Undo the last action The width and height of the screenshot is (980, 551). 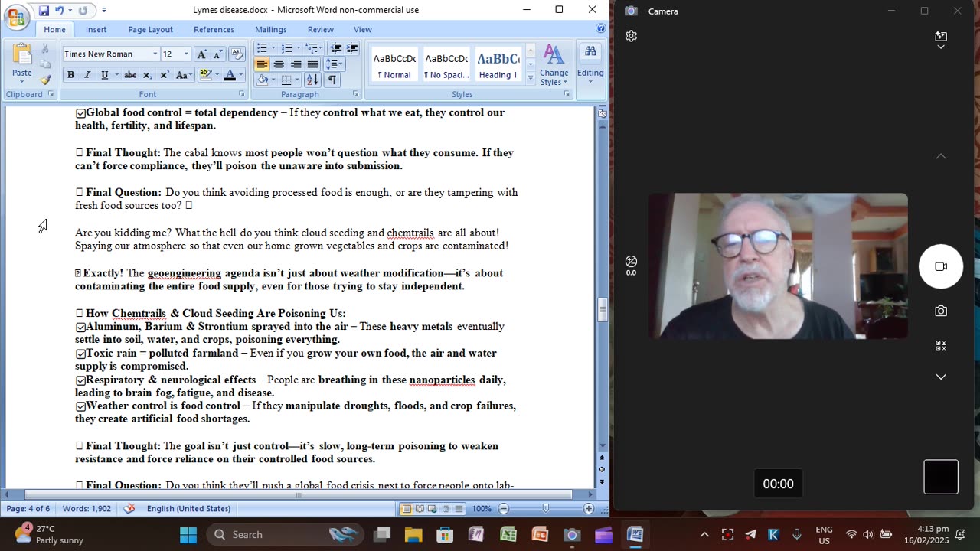[x=60, y=11]
